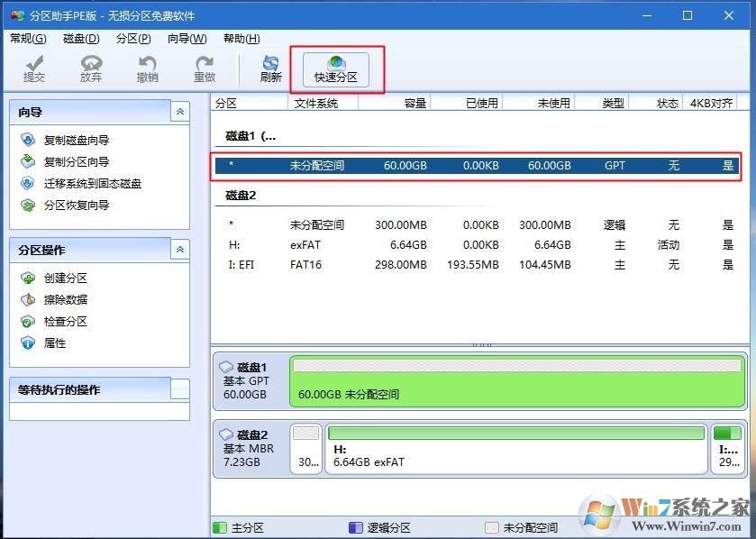The width and height of the screenshot is (756, 539).
Task: Click the 刷新 (Refresh) toolbar icon
Action: [269, 68]
